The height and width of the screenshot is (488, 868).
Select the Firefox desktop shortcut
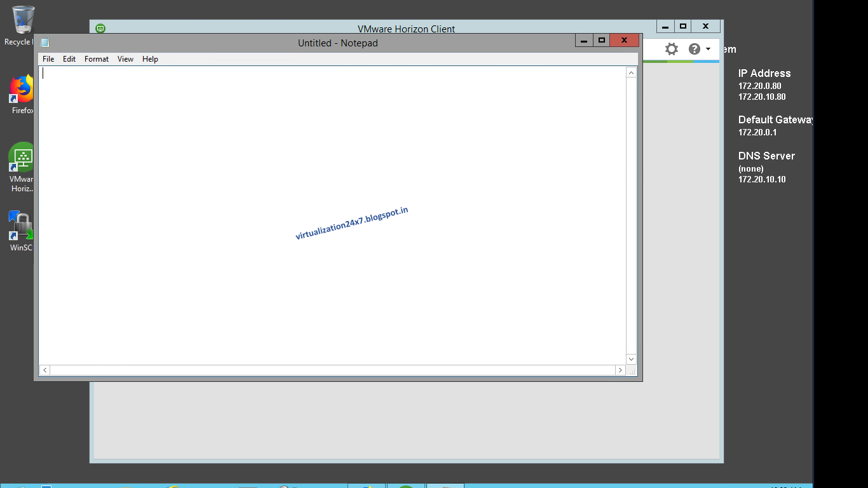tap(22, 95)
